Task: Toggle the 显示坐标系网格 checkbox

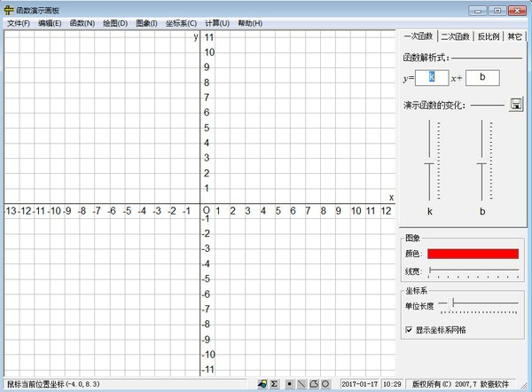Action: click(x=409, y=330)
